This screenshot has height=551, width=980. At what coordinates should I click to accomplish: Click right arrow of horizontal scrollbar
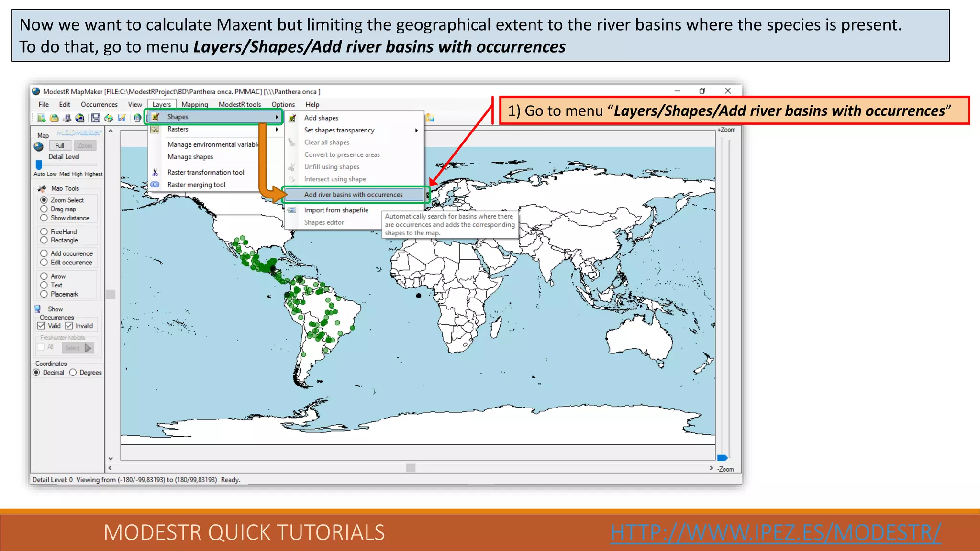[x=711, y=468]
